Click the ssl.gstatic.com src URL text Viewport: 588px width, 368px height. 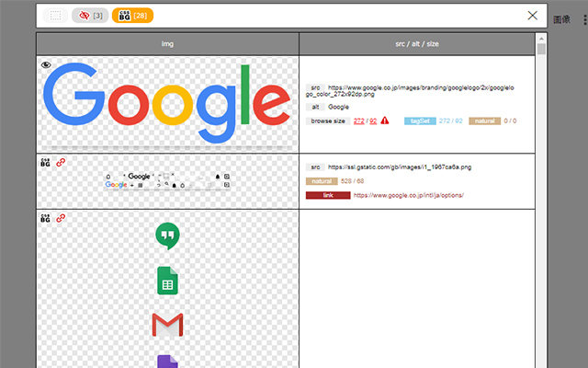400,167
